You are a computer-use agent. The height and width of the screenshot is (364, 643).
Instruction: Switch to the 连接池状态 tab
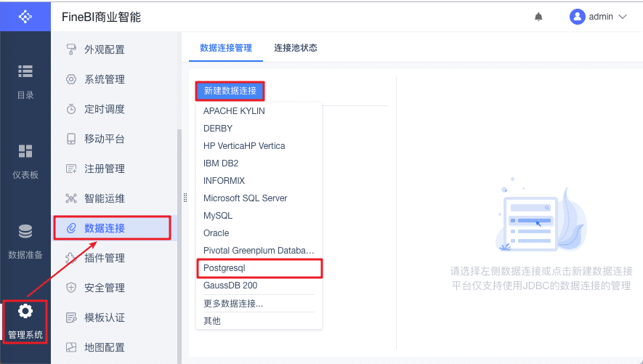[296, 48]
